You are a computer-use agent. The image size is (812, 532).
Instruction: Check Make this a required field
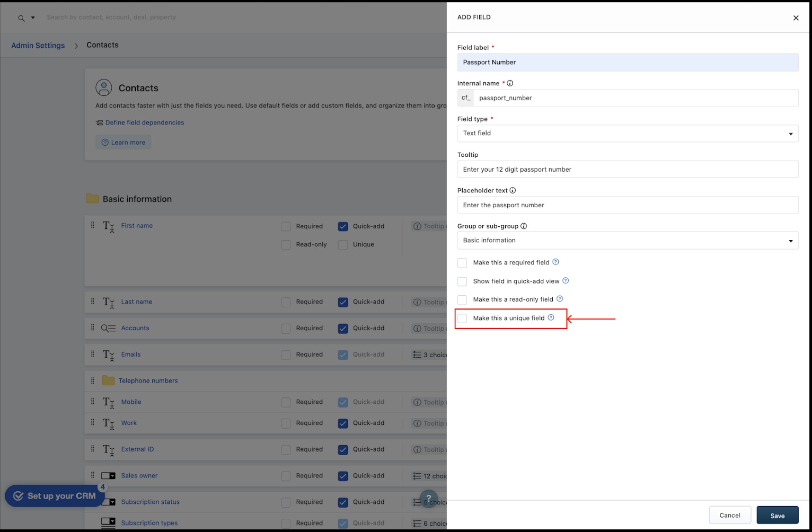click(x=462, y=263)
